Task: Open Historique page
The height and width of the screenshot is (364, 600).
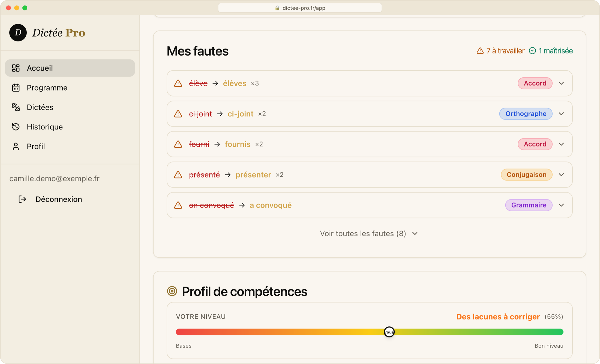Action: coord(70,127)
